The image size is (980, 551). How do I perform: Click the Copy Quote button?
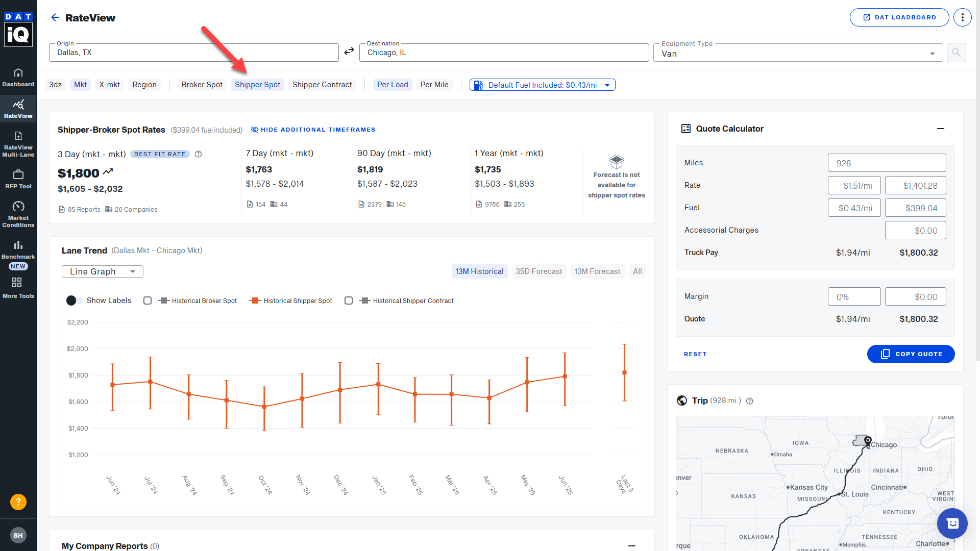point(911,354)
